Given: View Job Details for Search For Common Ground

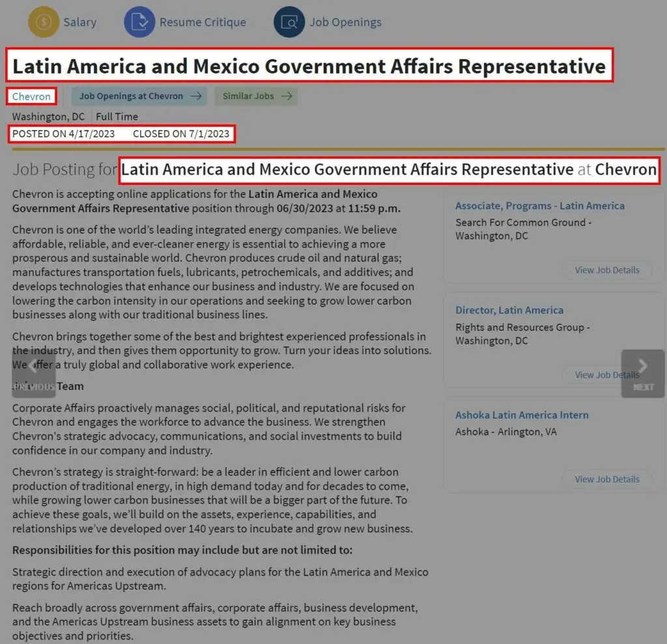Looking at the screenshot, I should point(606,270).
